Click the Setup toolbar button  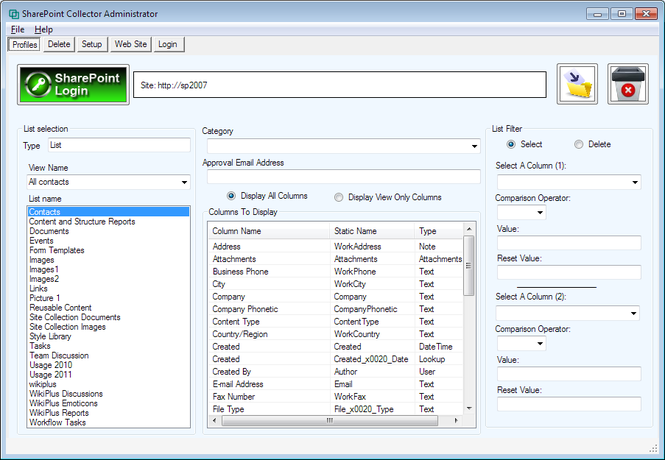point(92,45)
